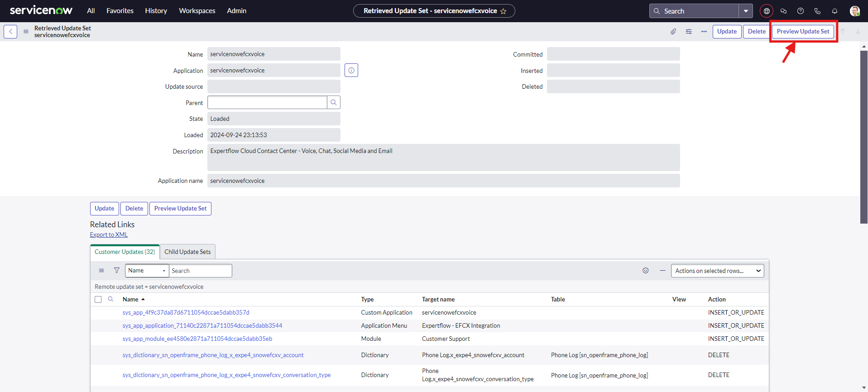
Task: Click the help question mark icon
Action: [x=801, y=11]
